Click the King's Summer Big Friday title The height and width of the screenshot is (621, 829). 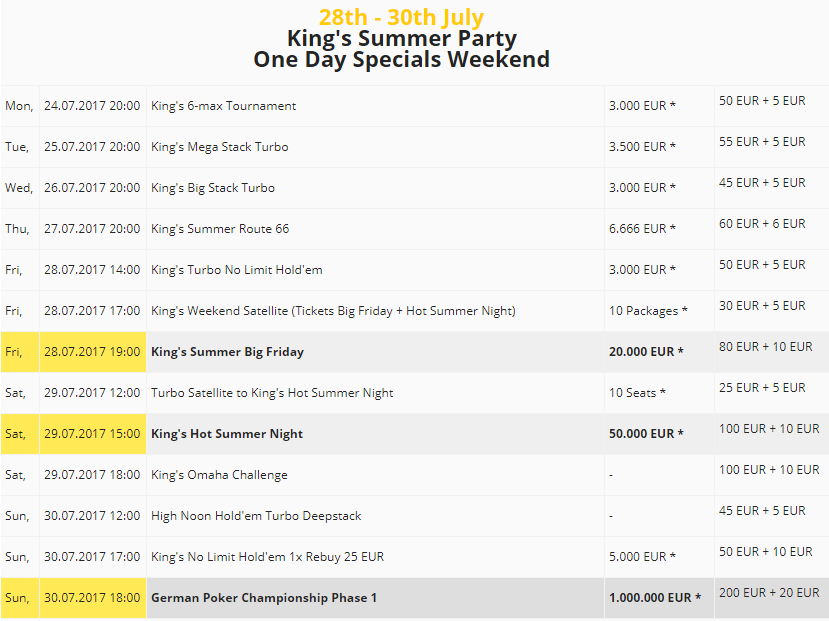pos(227,352)
